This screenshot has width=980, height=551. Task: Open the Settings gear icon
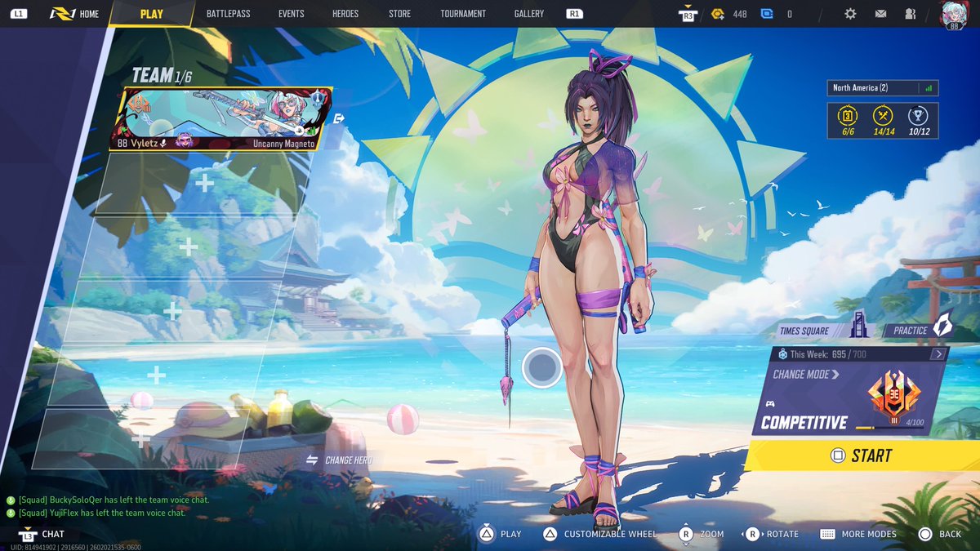(850, 14)
